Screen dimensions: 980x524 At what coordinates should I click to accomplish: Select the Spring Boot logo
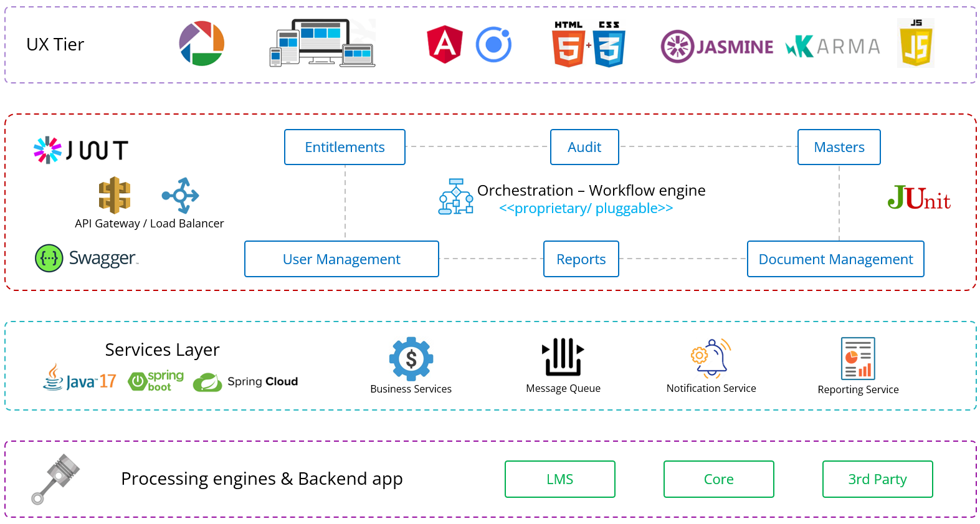[156, 381]
